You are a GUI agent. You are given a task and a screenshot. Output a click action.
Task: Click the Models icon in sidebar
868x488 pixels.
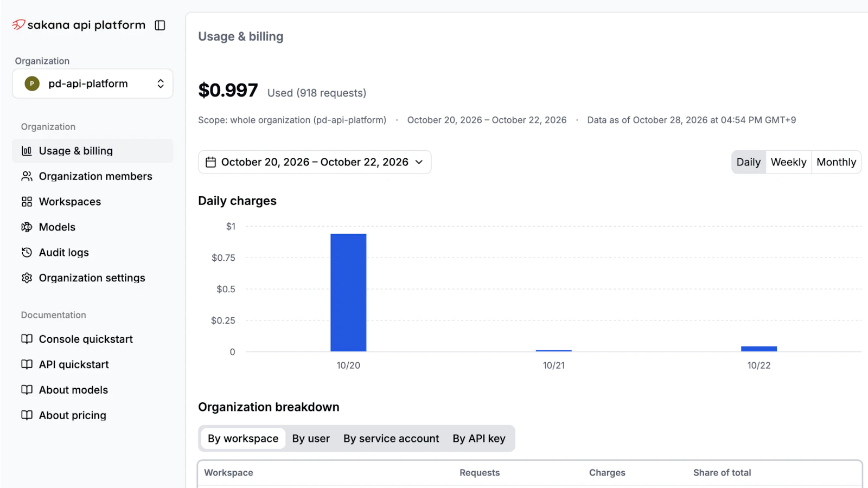point(27,227)
